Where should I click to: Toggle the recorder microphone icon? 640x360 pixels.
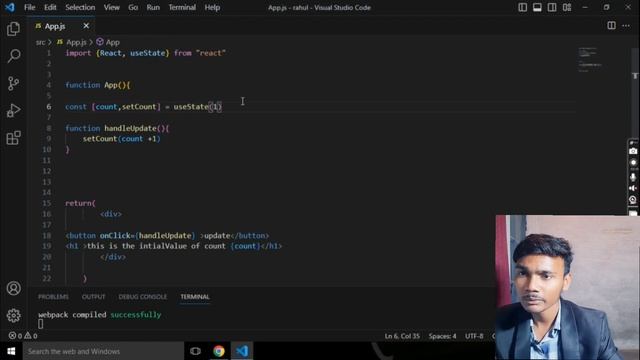(633, 177)
